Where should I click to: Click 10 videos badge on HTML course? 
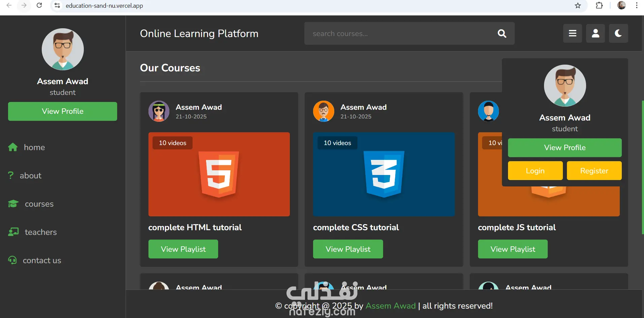click(173, 143)
